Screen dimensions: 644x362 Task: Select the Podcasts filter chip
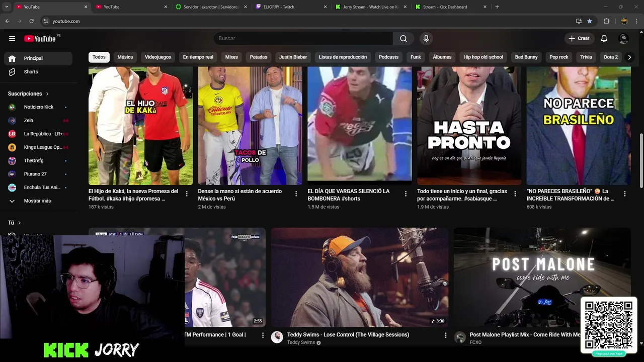point(388,57)
